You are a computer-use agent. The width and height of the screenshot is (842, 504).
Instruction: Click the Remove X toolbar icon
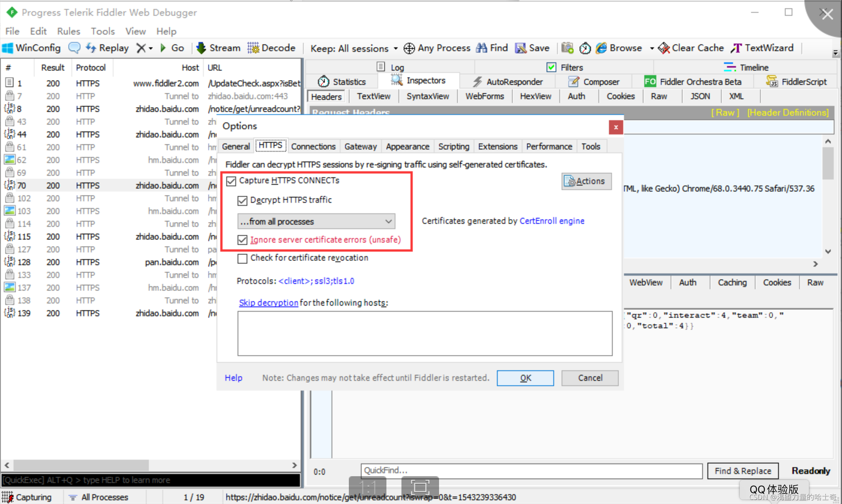(x=141, y=48)
